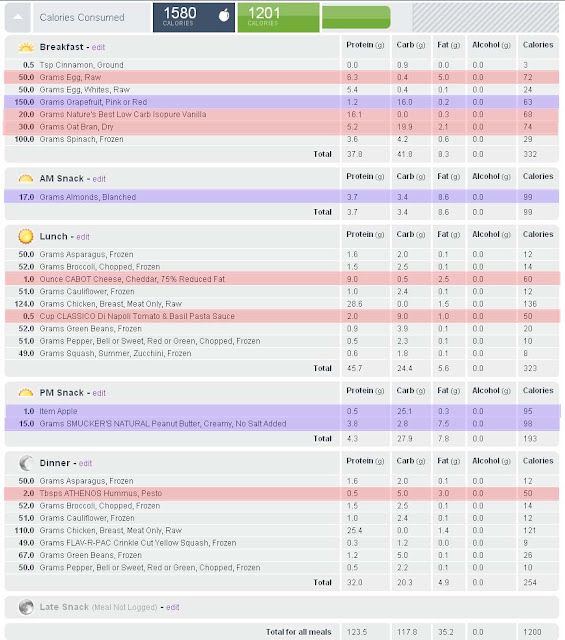The height and width of the screenshot is (640, 565).
Task: Select the 1201 calories green box
Action: (278, 17)
